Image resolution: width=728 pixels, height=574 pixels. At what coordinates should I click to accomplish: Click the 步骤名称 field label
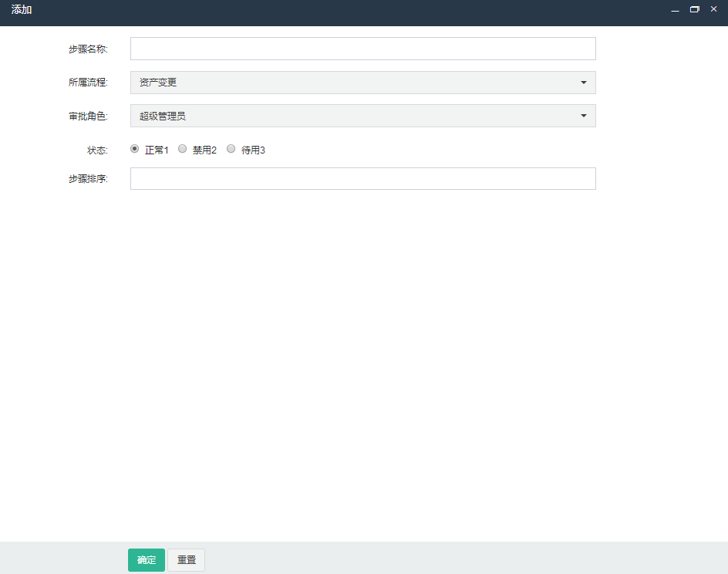tap(88, 49)
